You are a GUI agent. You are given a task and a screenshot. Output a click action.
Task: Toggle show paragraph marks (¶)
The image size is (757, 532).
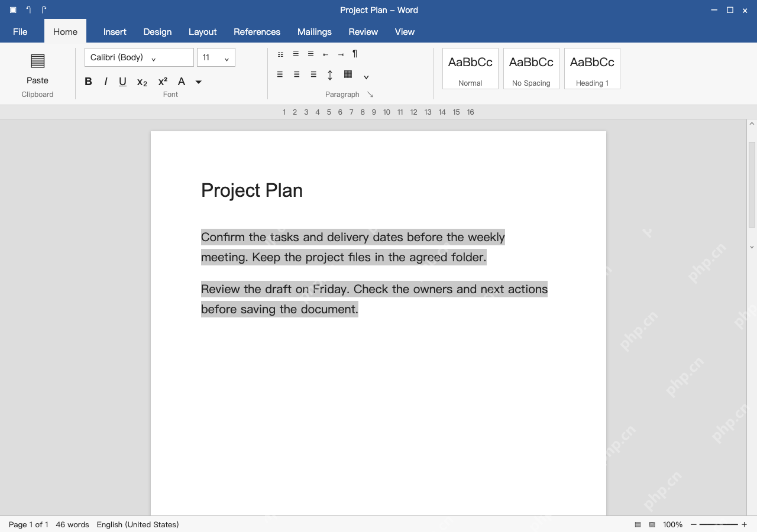(x=355, y=54)
